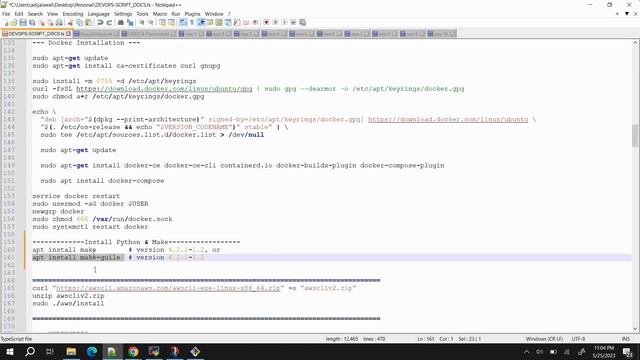640x360 pixels.
Task: Click the Start recording macro icon
Action: [x=266, y=22]
